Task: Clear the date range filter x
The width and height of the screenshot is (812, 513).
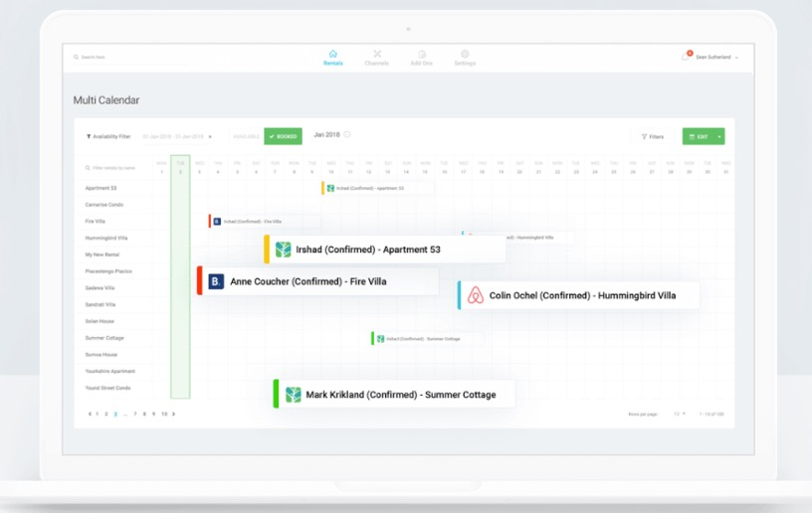Action: point(210,136)
